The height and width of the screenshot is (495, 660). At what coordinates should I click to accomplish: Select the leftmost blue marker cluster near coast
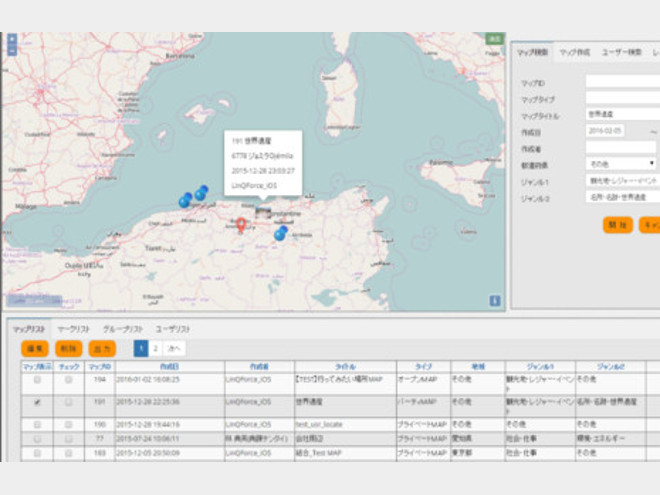pyautogui.click(x=184, y=201)
